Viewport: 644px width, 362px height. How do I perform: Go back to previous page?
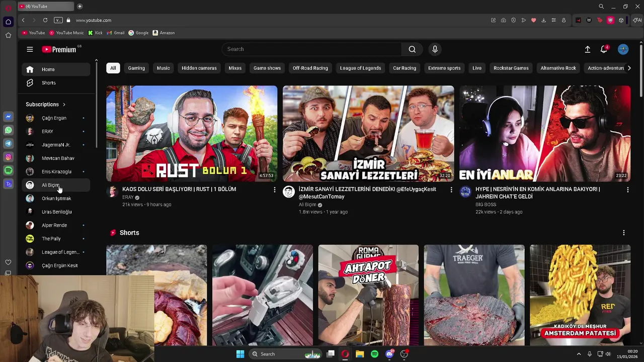click(23, 20)
